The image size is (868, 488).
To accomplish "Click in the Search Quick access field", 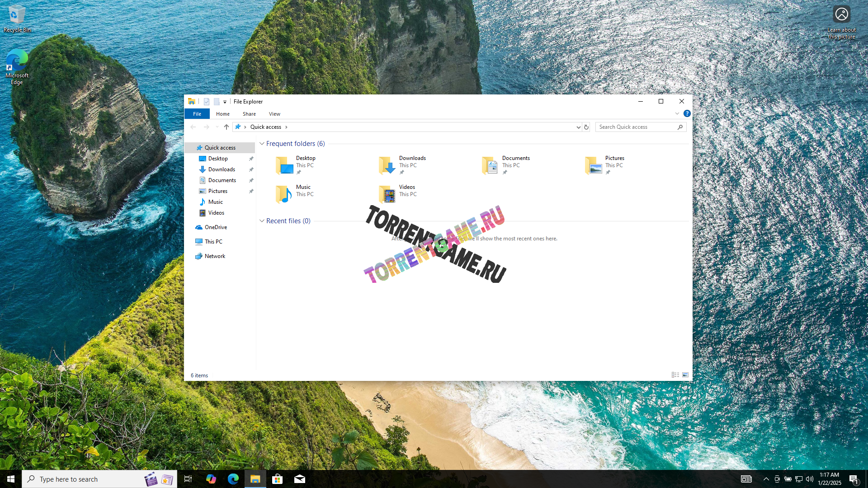I will [636, 127].
